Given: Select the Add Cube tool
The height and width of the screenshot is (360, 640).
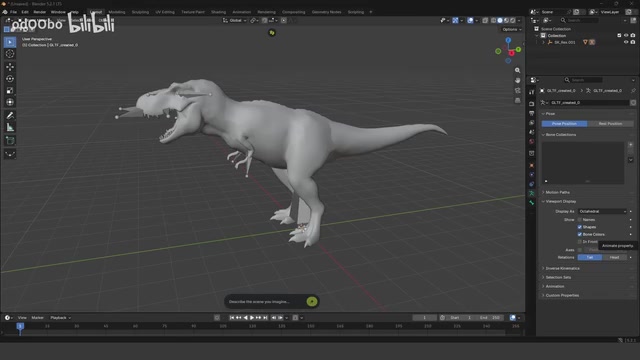Looking at the screenshot, I should click(10, 141).
